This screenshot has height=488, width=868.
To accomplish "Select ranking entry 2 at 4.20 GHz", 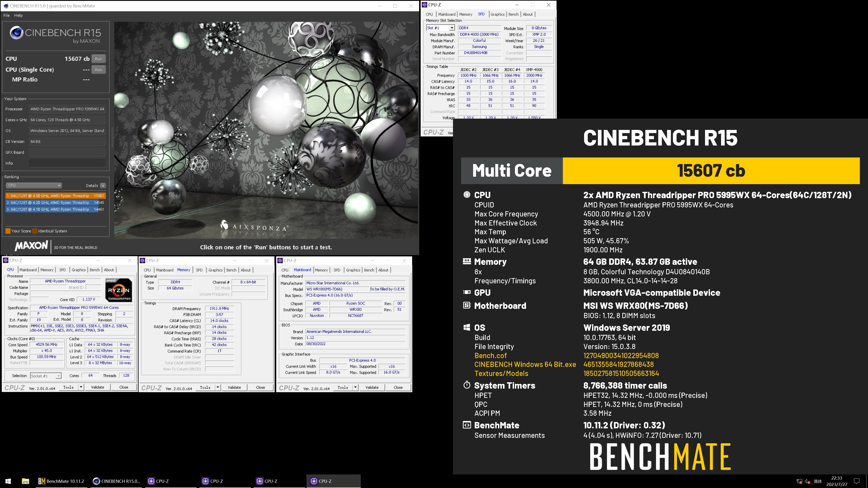I will pyautogui.click(x=55, y=202).
